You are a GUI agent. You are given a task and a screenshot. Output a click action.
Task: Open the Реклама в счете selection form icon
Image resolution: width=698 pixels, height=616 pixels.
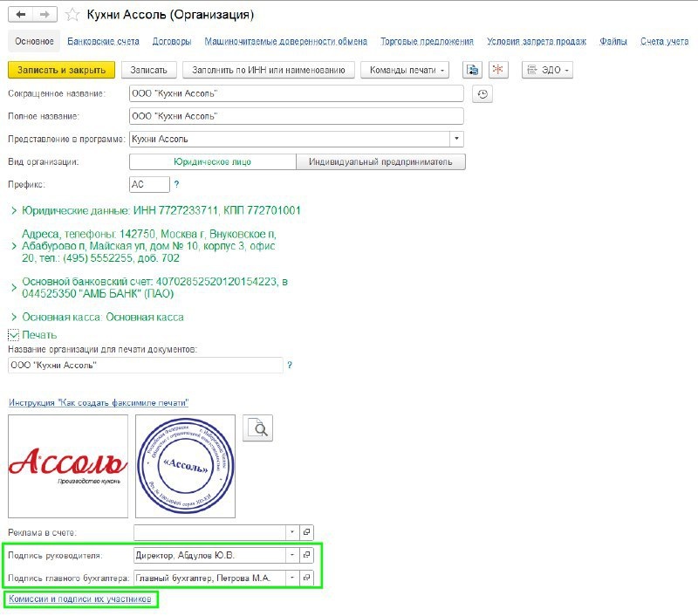[307, 532]
